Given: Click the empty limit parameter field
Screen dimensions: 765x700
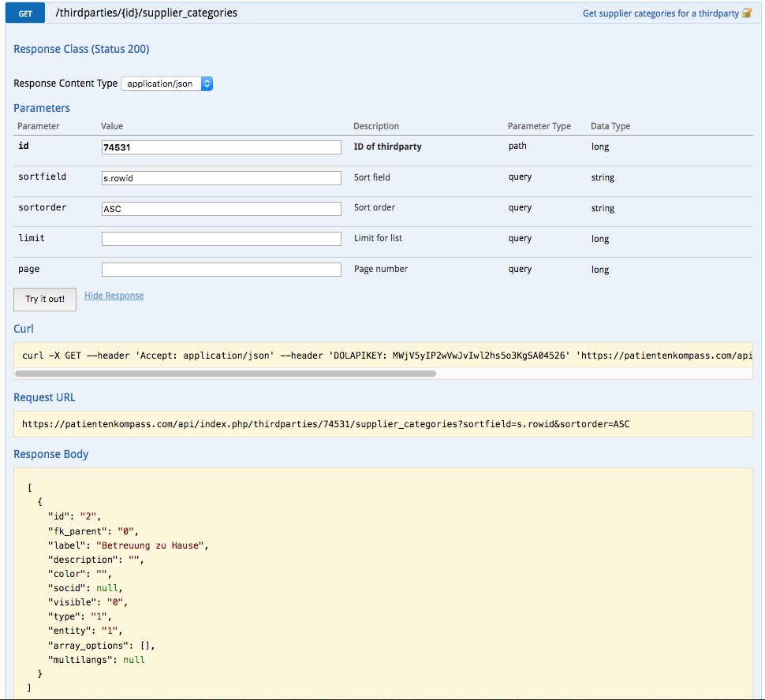Looking at the screenshot, I should click(221, 239).
